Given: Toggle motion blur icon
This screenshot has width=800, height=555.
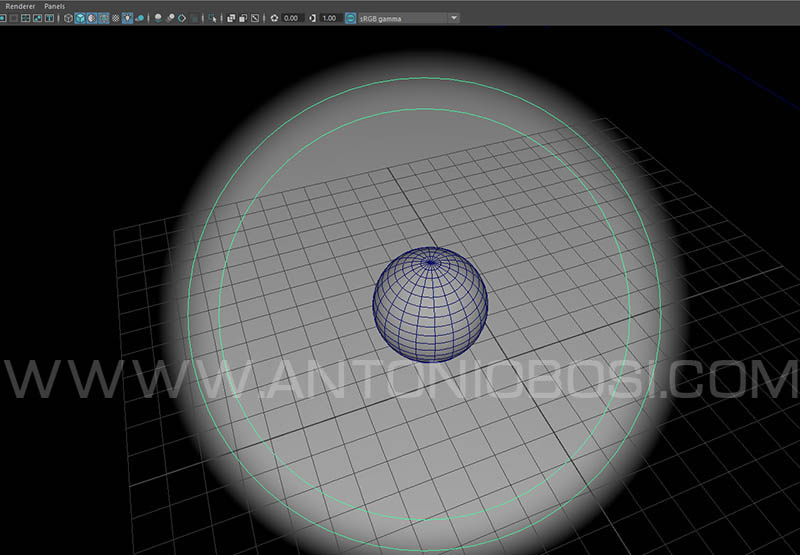Looking at the screenshot, I should pos(171,18).
